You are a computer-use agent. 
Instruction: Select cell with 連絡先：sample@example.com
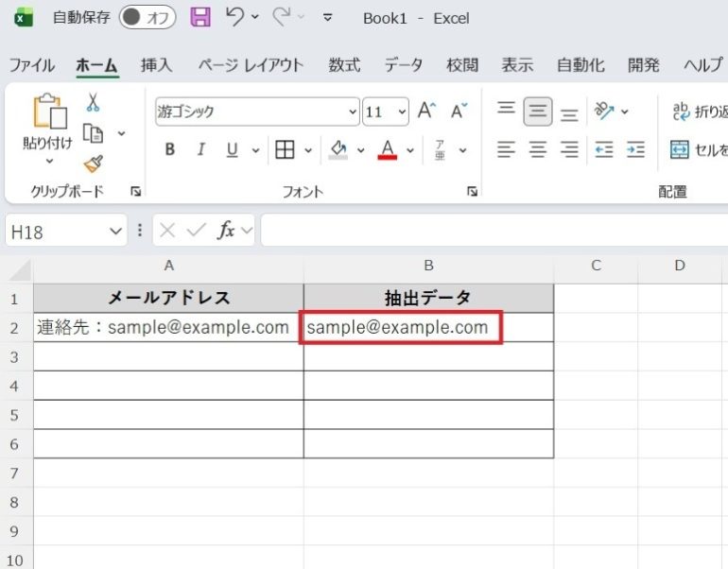(168, 328)
